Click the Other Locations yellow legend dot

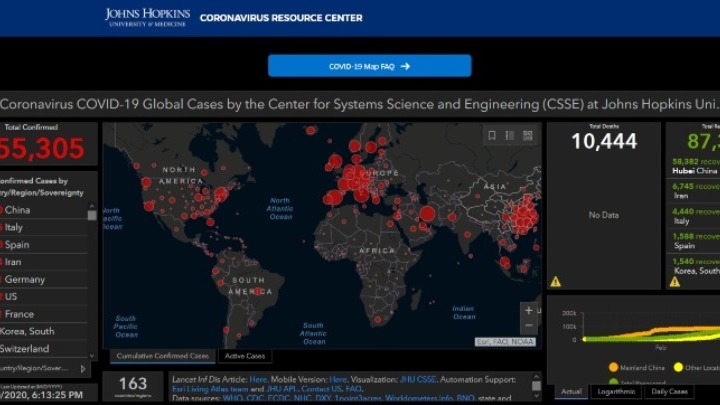(x=678, y=367)
